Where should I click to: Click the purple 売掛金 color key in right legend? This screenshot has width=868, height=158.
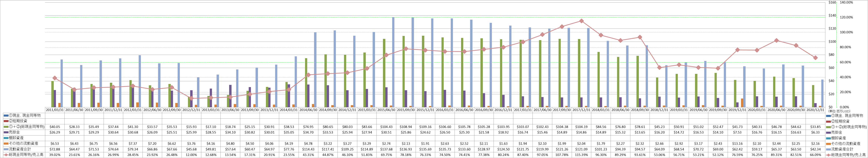point(828,132)
